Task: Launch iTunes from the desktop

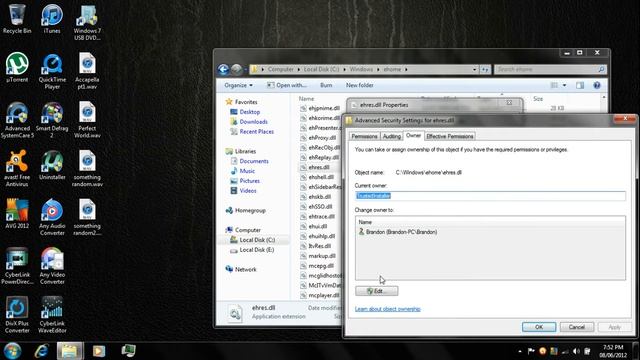Action: click(52, 18)
